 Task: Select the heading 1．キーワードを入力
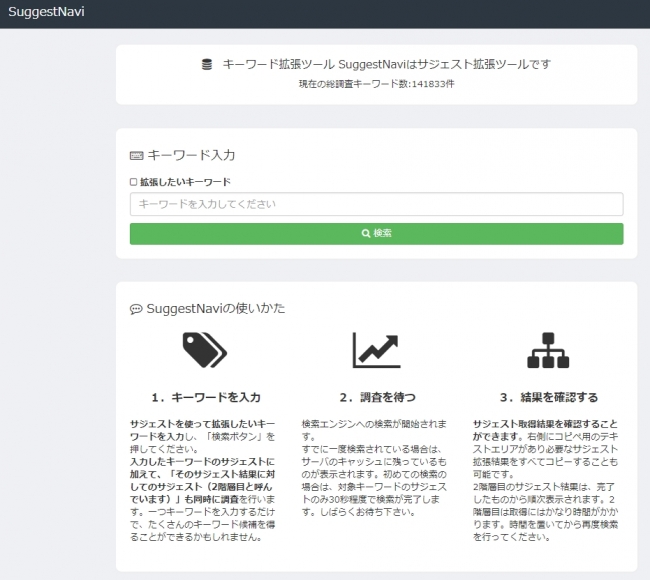(204, 397)
